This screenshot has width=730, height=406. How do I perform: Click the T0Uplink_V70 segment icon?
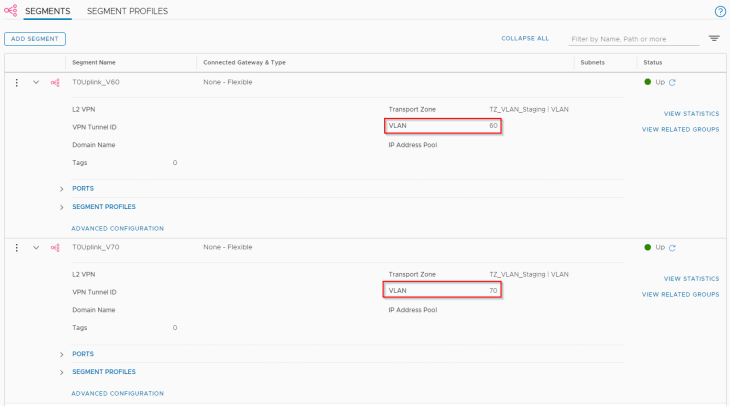click(55, 247)
